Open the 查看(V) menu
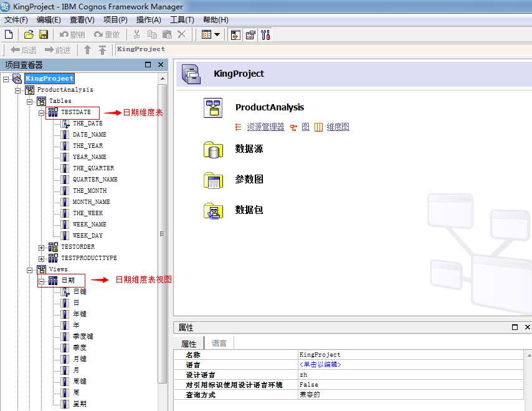This screenshot has width=532, height=411. click(82, 20)
